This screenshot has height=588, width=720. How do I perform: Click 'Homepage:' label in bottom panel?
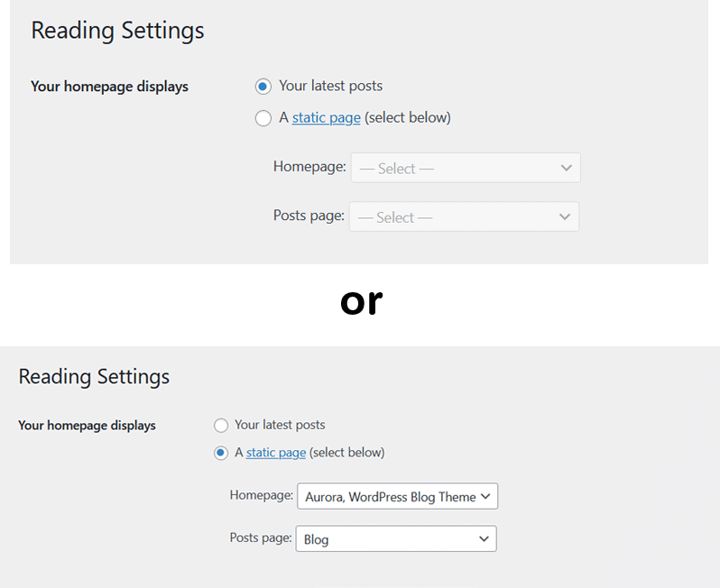(x=262, y=495)
